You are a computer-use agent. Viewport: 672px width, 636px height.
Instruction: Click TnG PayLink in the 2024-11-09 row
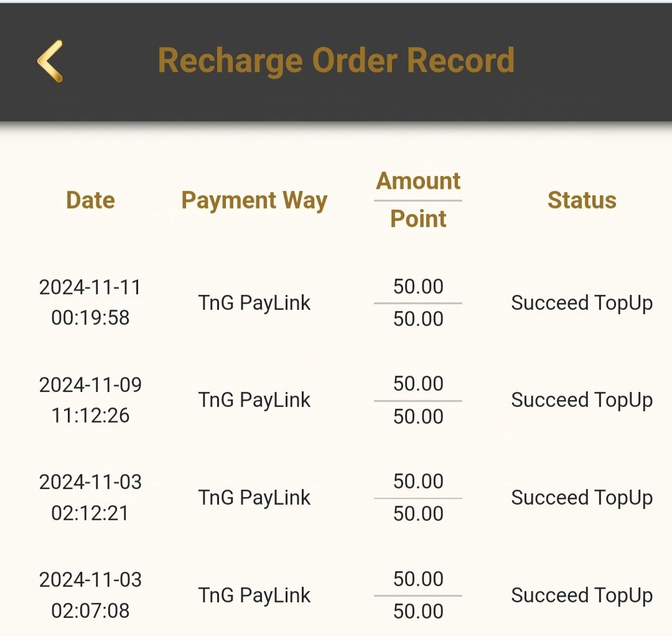click(x=254, y=400)
